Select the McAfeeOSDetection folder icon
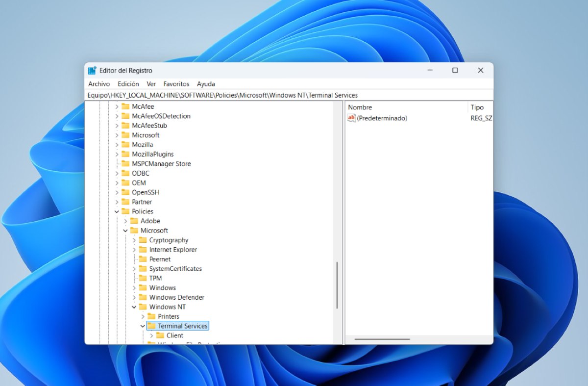Image resolution: width=588 pixels, height=386 pixels. 125,116
